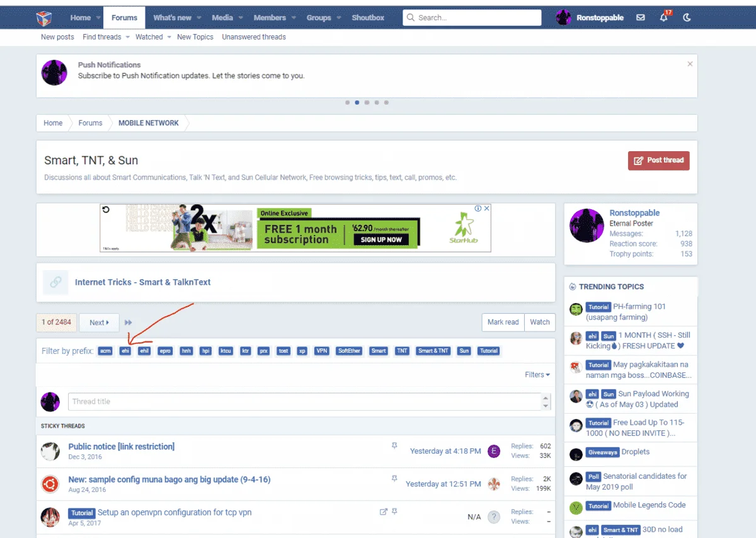756x538 pixels.
Task: Filter by the Tutorial prefix
Action: (x=488, y=351)
